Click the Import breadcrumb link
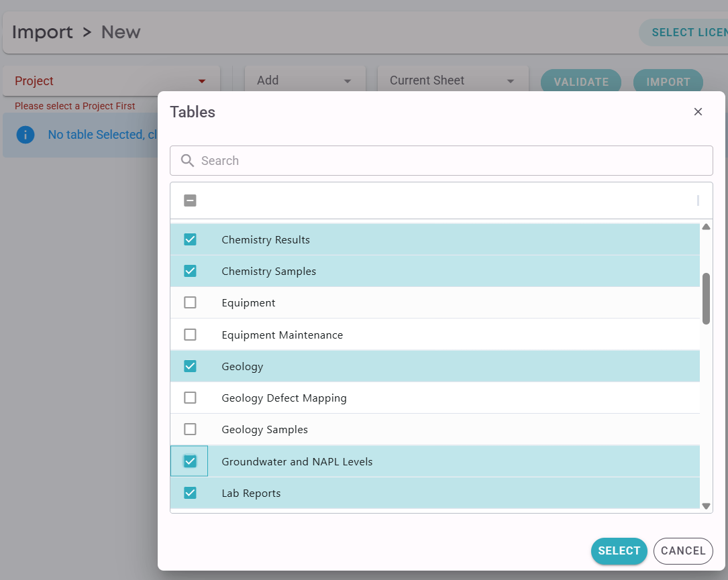Image resolution: width=728 pixels, height=580 pixels. point(42,32)
